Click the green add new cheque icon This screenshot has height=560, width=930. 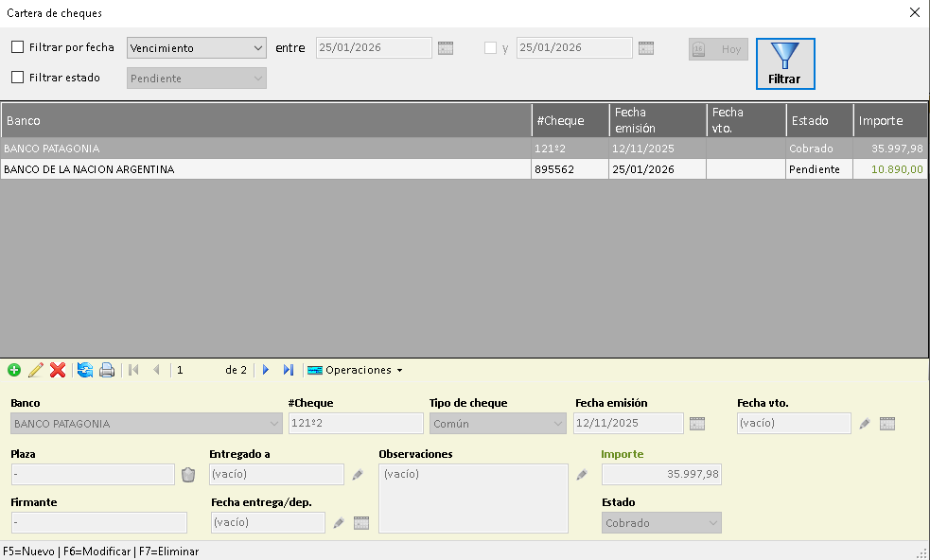(x=13, y=370)
